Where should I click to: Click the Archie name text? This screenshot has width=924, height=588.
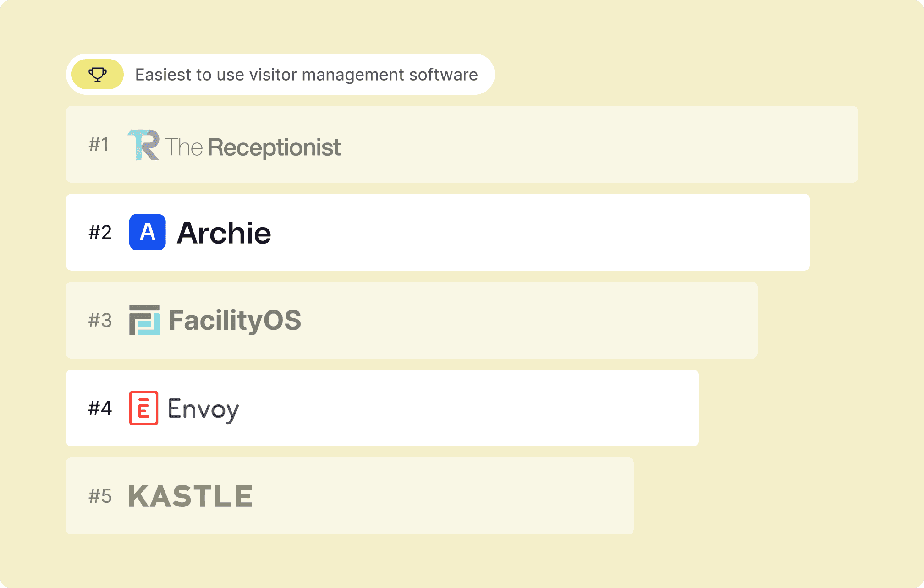tap(224, 233)
